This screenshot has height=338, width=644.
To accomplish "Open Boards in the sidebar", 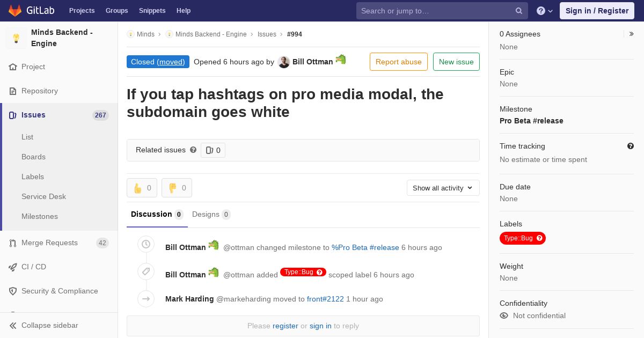I will (x=33, y=157).
